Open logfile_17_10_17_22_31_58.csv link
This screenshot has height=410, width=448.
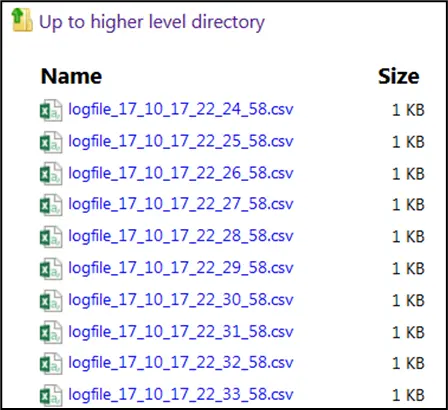(x=181, y=332)
